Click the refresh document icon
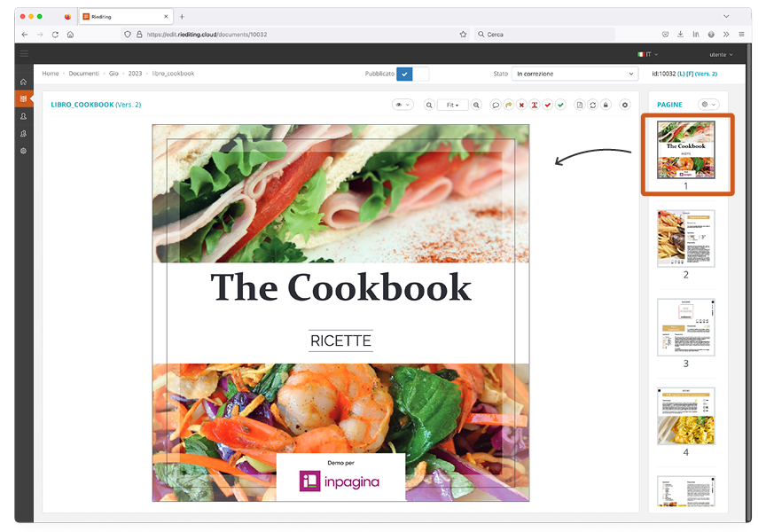Image resolution: width=766 pixels, height=532 pixels. 592,105
